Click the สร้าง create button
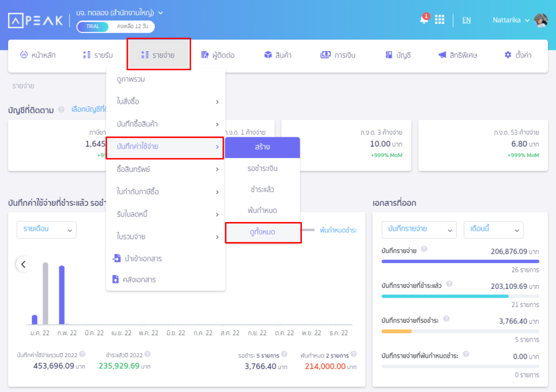 tap(262, 147)
